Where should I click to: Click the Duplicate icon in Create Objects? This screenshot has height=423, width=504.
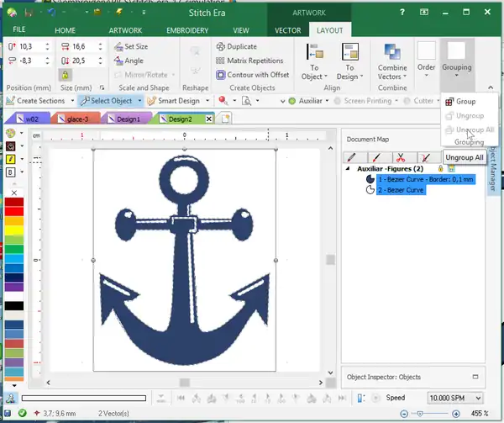(220, 47)
